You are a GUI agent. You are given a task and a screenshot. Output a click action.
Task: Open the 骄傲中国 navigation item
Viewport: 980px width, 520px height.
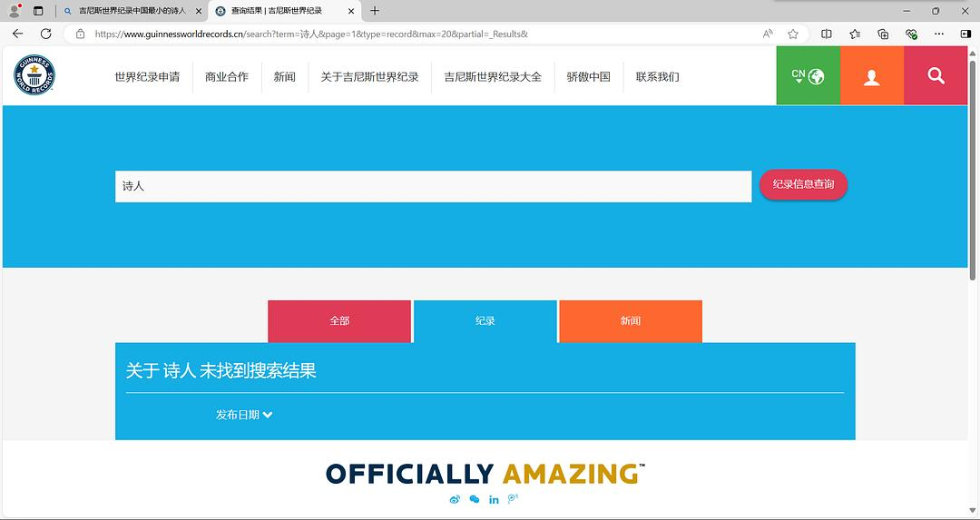[x=588, y=77]
